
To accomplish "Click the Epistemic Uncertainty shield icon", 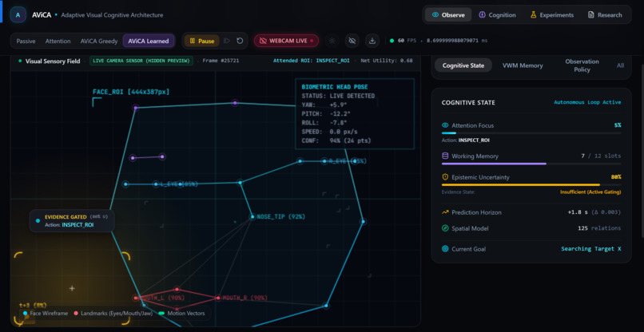I will pos(445,177).
